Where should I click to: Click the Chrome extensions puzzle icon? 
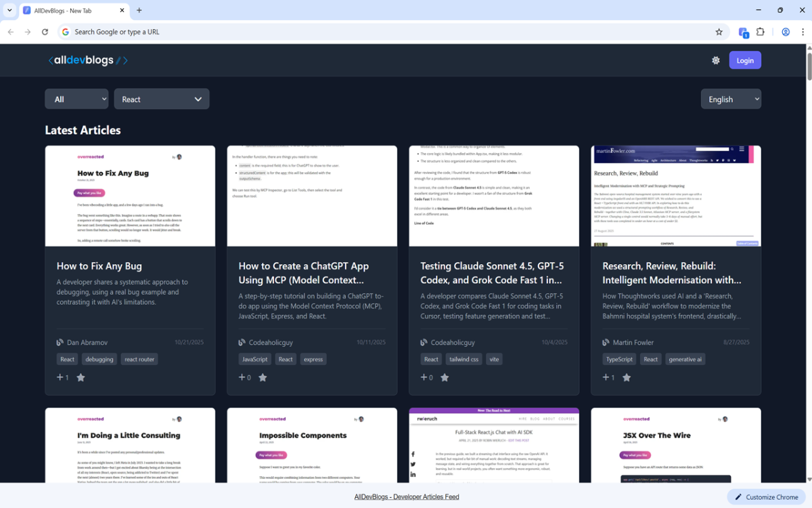click(760, 32)
